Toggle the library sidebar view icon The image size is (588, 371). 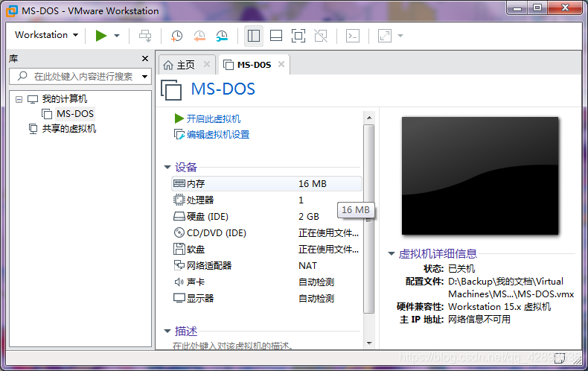254,36
